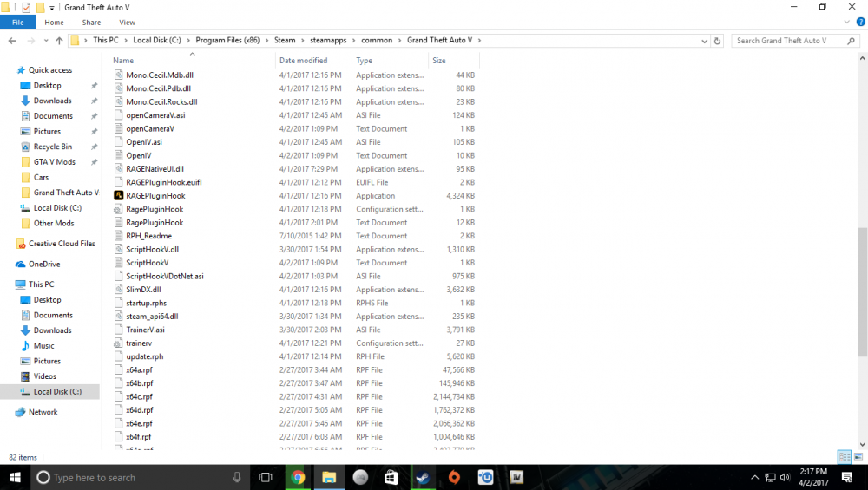Viewport: 868px width, 490px height.
Task: Click the volume speaker tray icon
Action: pos(785,477)
